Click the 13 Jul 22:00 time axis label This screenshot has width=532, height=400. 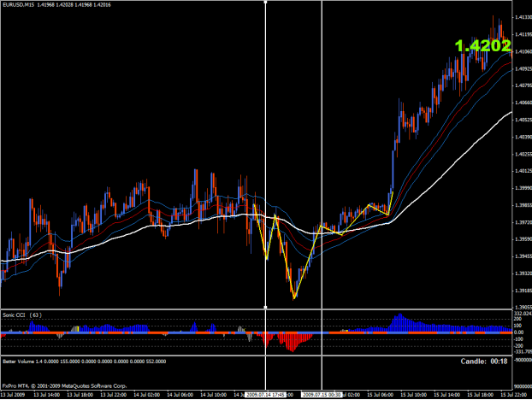[113, 395]
